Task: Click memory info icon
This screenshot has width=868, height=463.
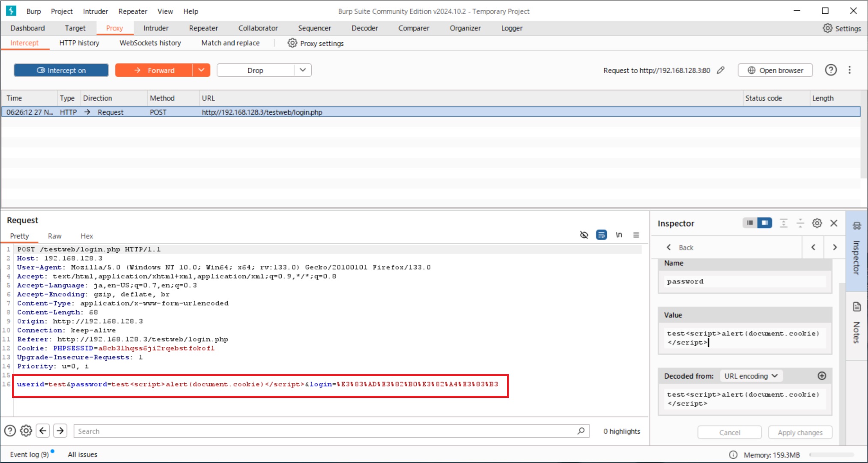Action: point(733,455)
